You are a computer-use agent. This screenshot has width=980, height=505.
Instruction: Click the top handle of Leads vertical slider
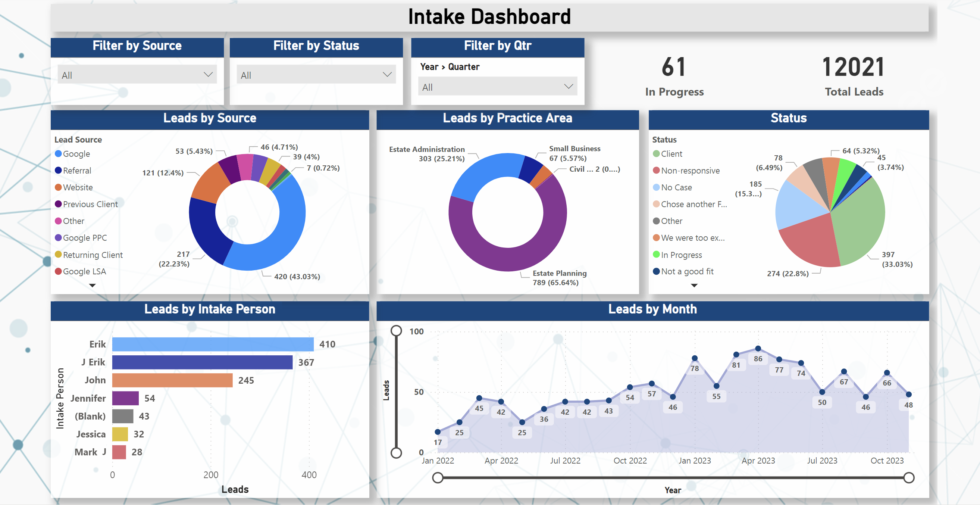pyautogui.click(x=397, y=330)
